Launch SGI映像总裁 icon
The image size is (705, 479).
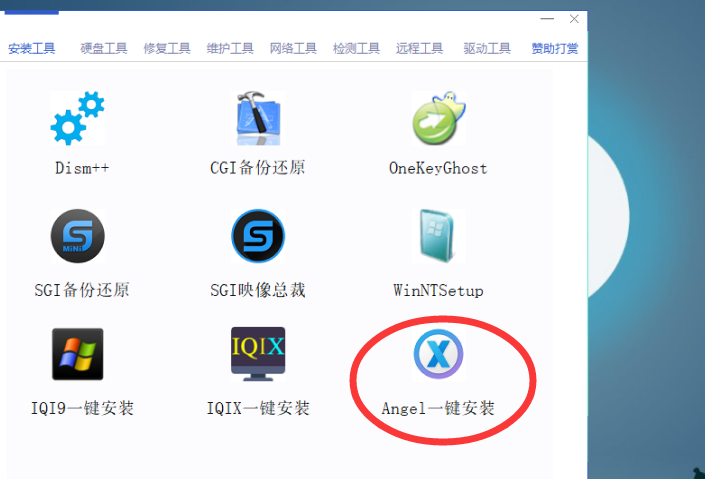258,237
